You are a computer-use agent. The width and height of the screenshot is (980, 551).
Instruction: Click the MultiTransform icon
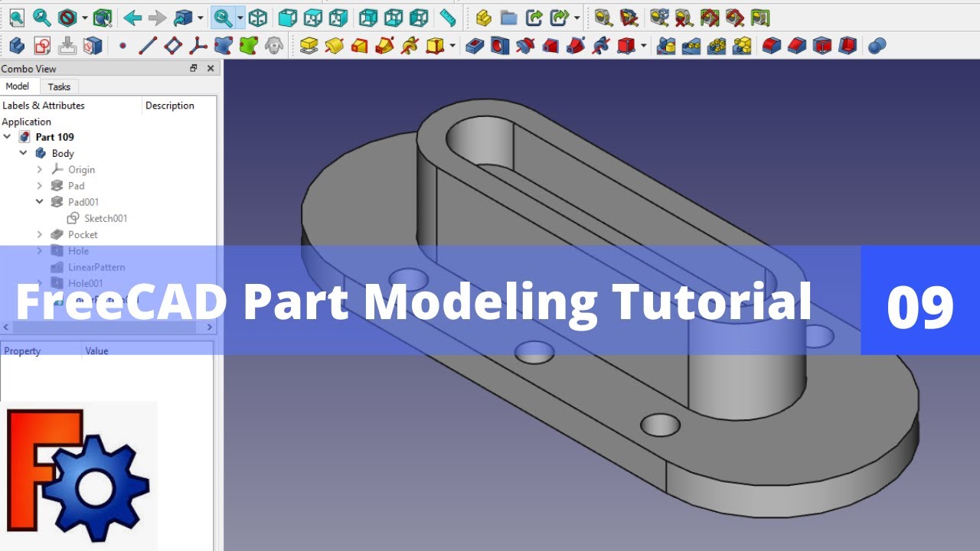[742, 46]
